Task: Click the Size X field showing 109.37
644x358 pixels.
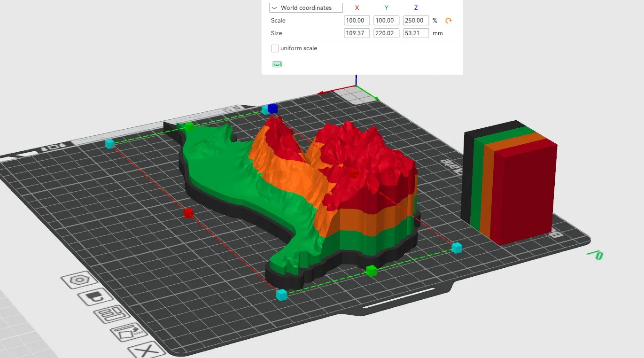Action: tap(357, 33)
